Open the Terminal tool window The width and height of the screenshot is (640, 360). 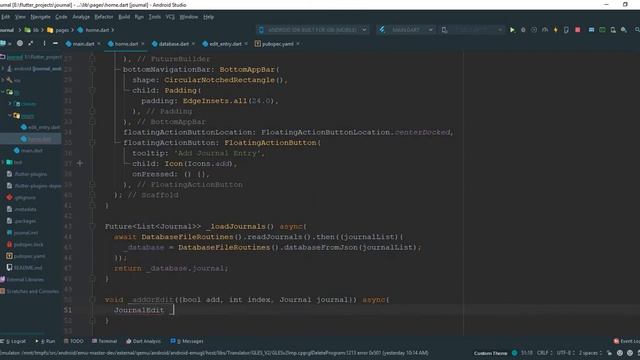(104, 341)
